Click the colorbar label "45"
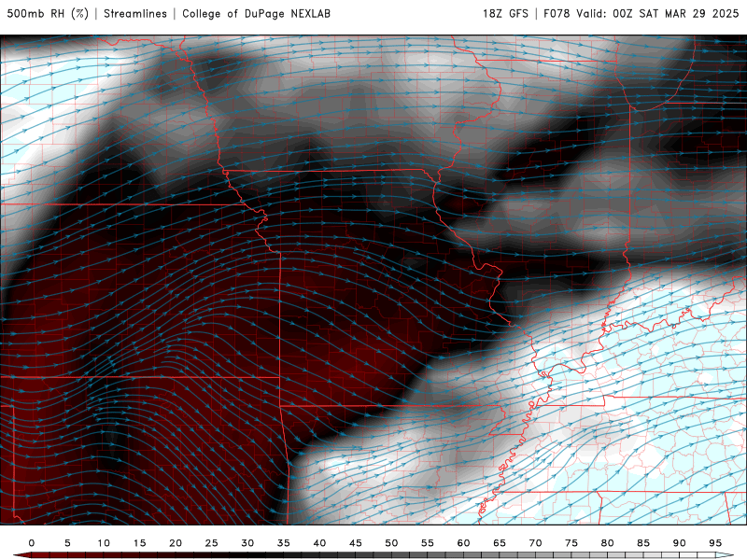The image size is (747, 560). (356, 543)
